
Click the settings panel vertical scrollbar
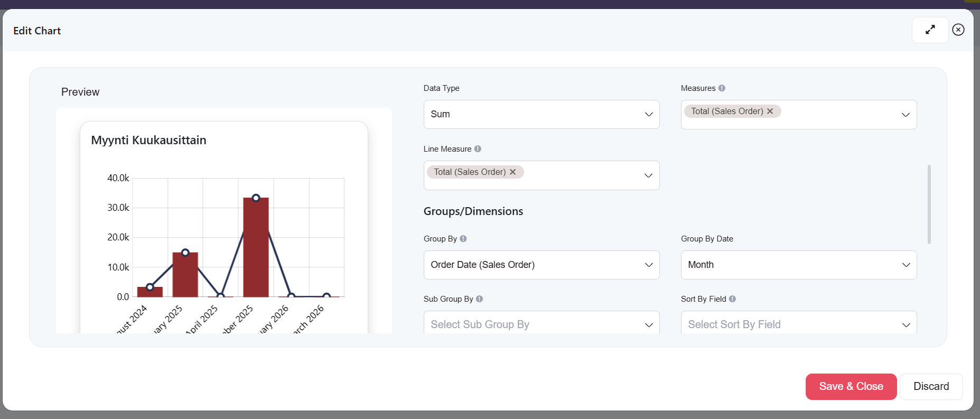coord(929,204)
